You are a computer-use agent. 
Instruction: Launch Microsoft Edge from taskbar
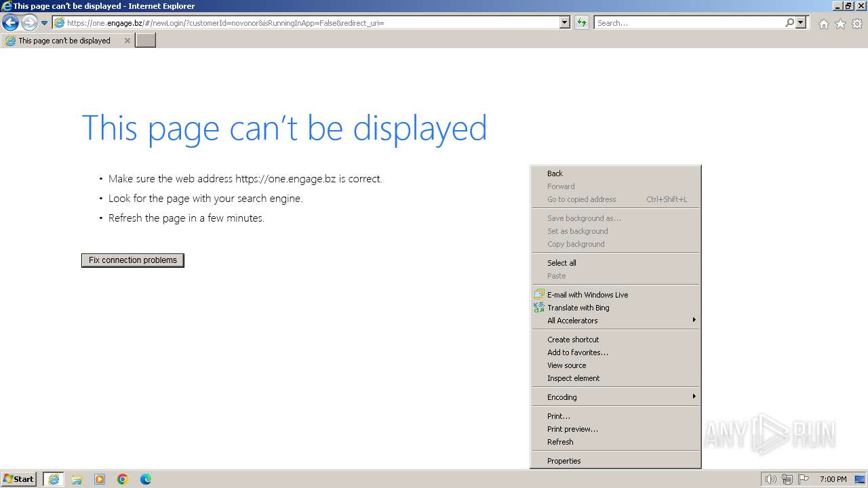146,479
